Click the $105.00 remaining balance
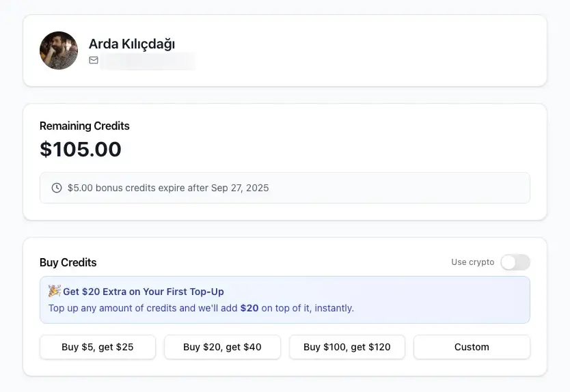Screen dimensions: 570x392 (x=81, y=150)
